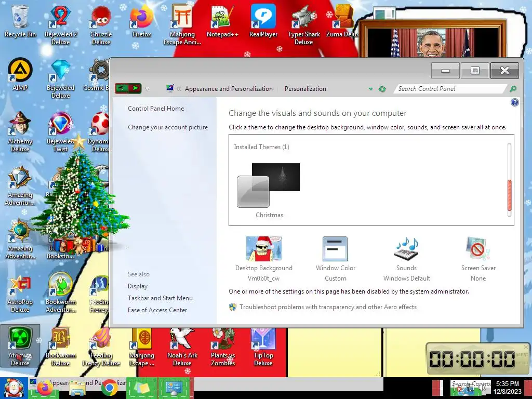532x399 pixels.
Task: Open File Explorer folder on taskbar
Action: tap(77, 389)
